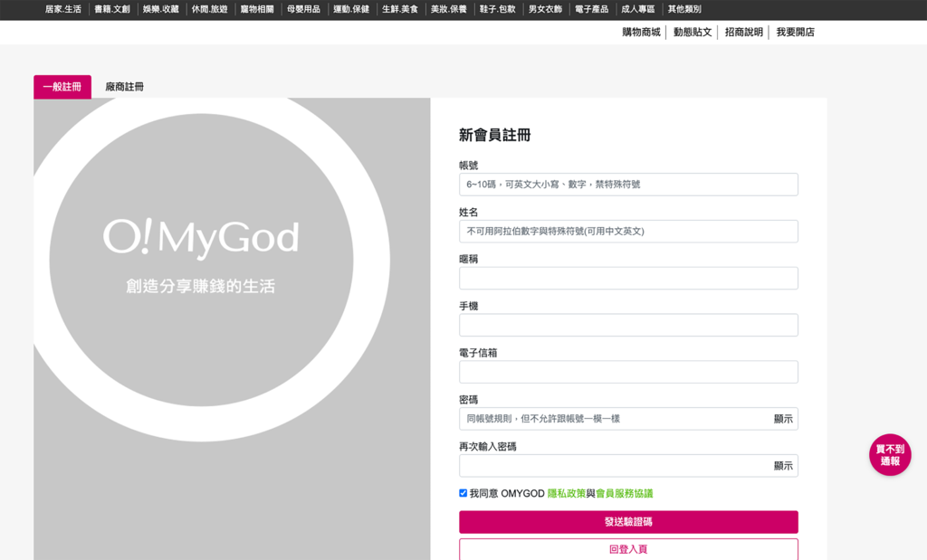Open the 娛樂.收藏 category

click(161, 9)
